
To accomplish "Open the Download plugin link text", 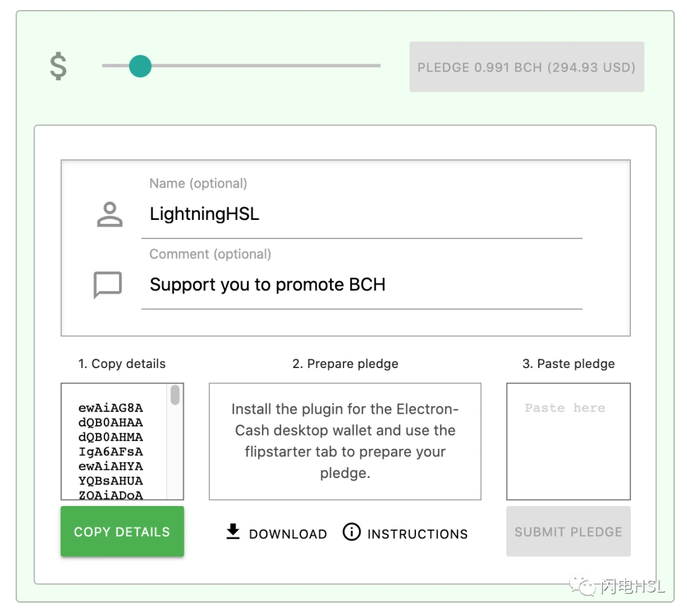I will click(x=288, y=534).
